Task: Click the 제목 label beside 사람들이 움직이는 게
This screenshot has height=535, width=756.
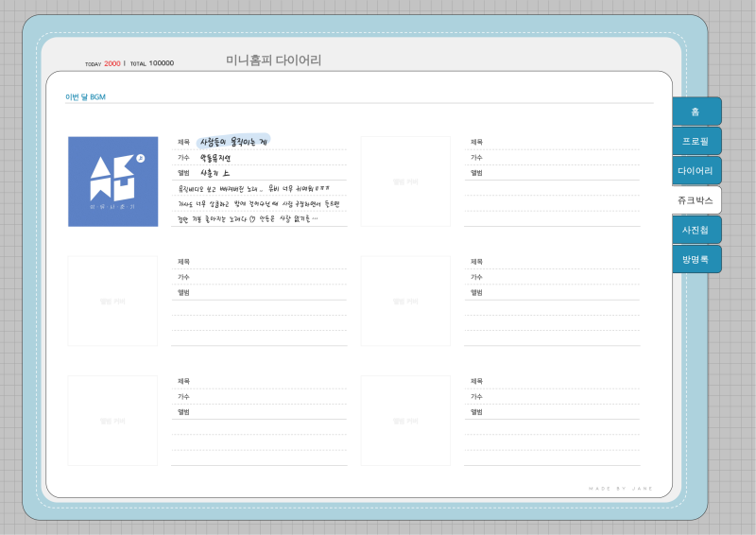Action: point(183,142)
